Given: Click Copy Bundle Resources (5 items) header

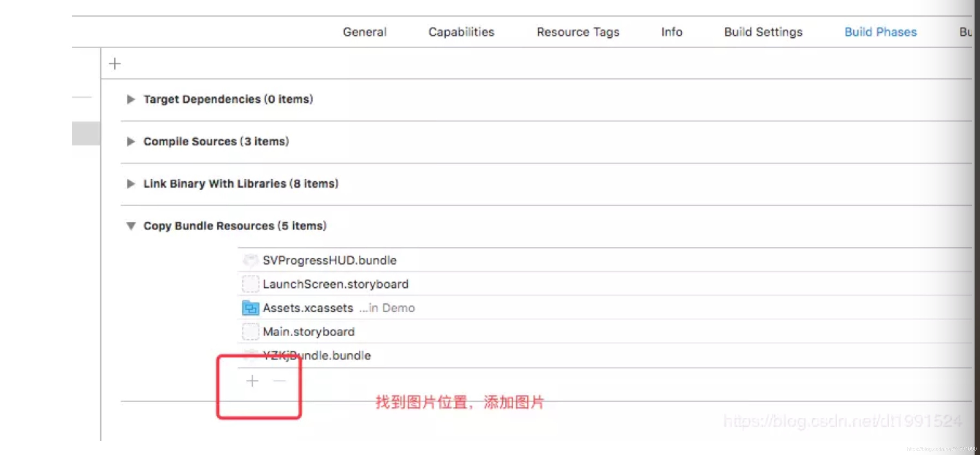Looking at the screenshot, I should pos(235,226).
